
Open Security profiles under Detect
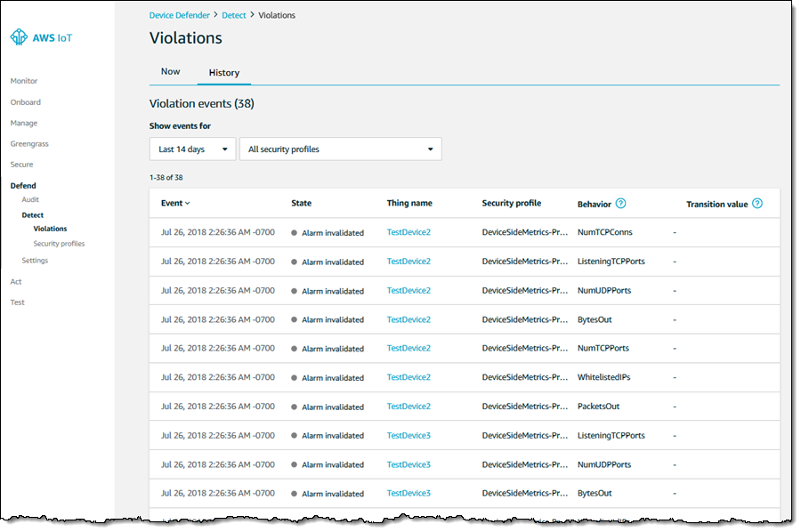click(59, 244)
